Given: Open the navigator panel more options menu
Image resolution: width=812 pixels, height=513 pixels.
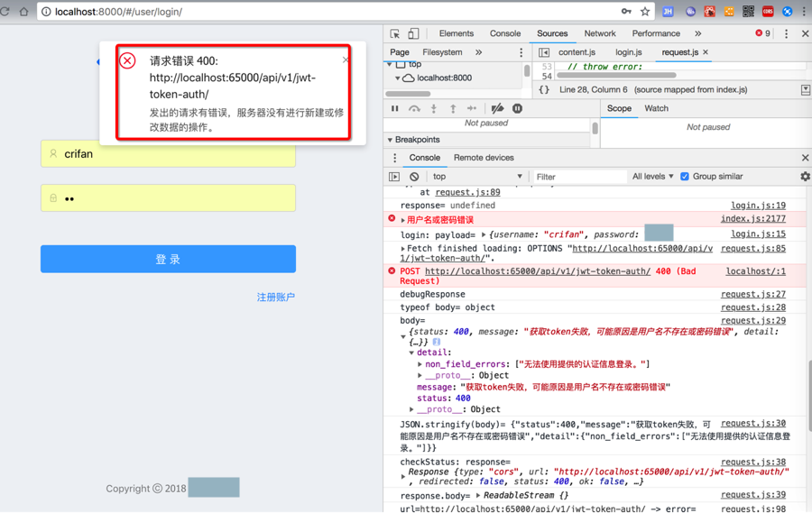Looking at the screenshot, I should point(521,52).
